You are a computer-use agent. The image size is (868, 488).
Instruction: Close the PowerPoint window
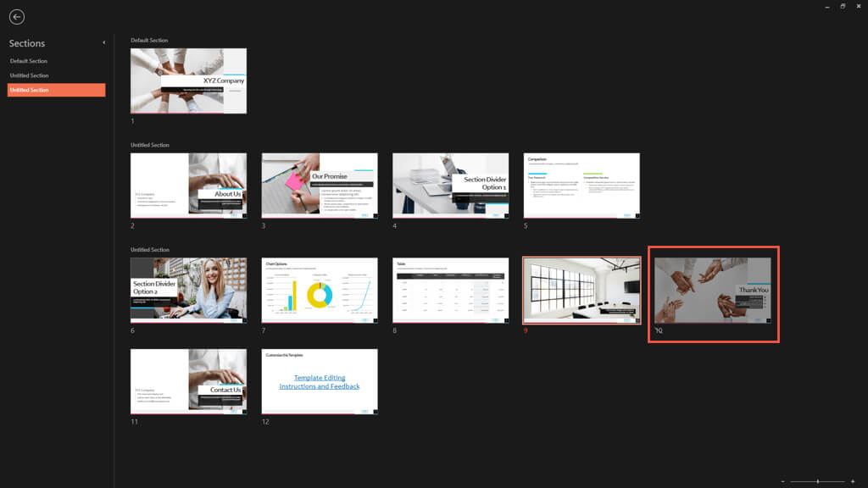pos(858,6)
